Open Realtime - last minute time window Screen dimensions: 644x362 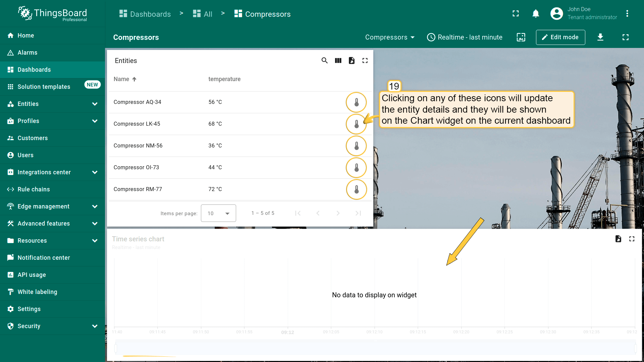pos(465,37)
